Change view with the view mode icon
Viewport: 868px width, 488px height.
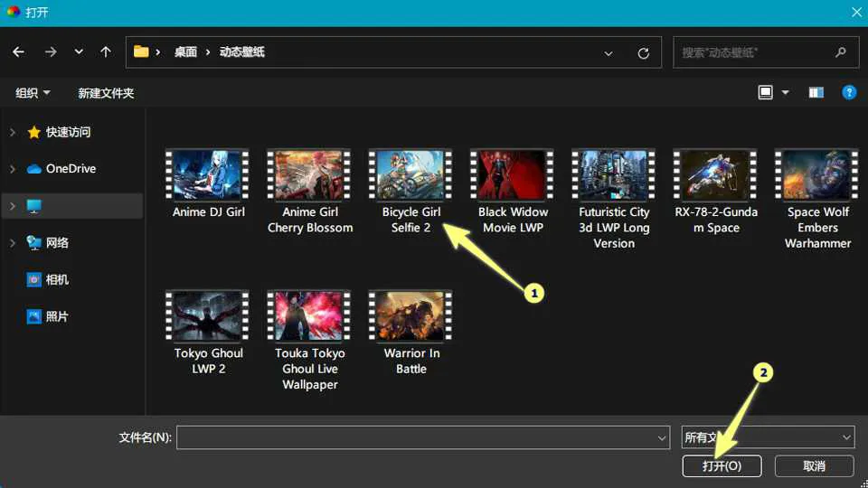pyautogui.click(x=765, y=92)
